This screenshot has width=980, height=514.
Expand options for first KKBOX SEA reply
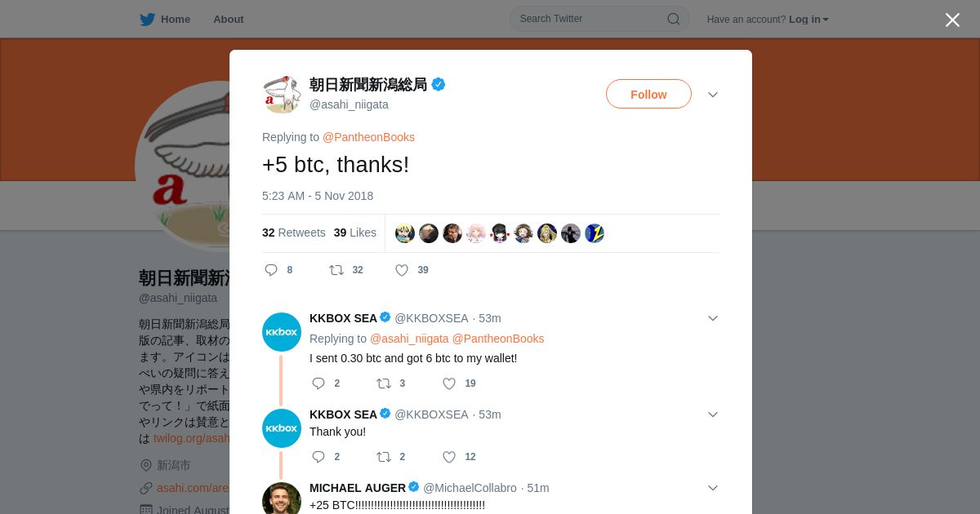[713, 318]
